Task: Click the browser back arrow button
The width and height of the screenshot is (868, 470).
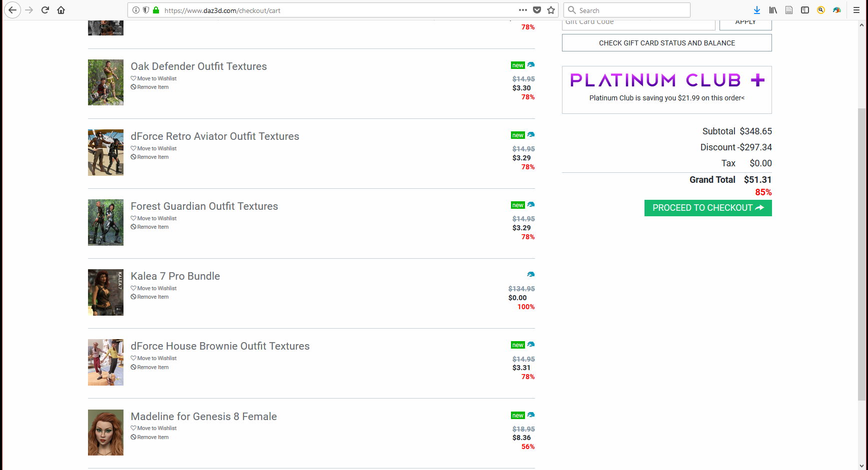Action: (x=12, y=10)
